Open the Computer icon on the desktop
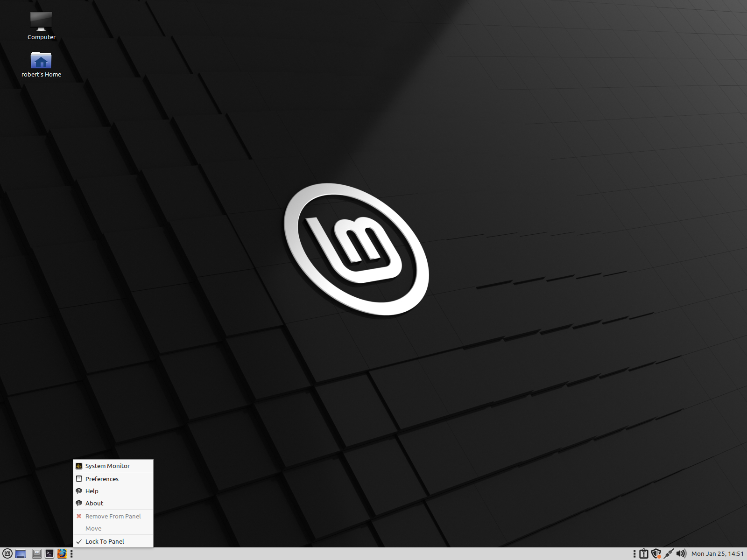Viewport: 747px width, 560px height. 41,22
